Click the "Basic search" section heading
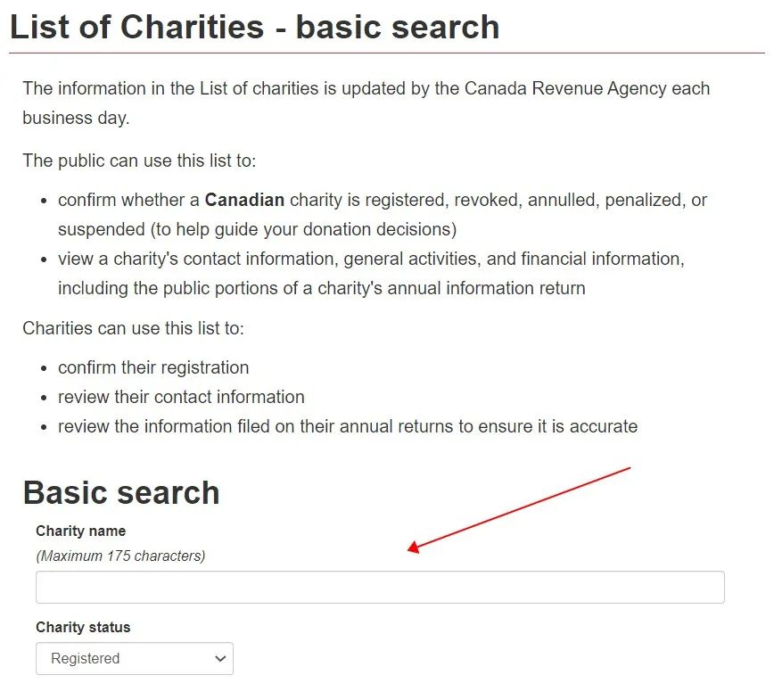782x700 pixels. [x=121, y=493]
